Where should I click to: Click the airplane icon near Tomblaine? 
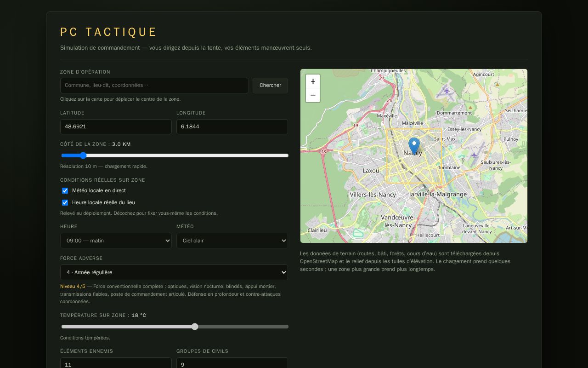(474, 155)
